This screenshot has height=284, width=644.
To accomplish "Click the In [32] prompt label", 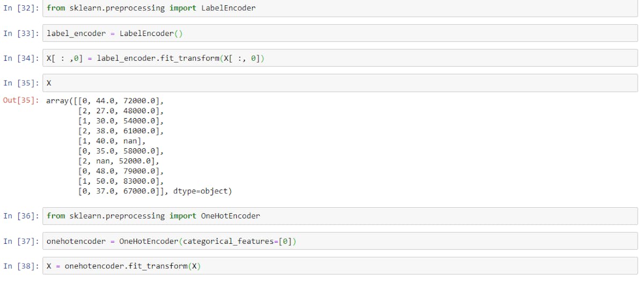I will tap(20, 9).
